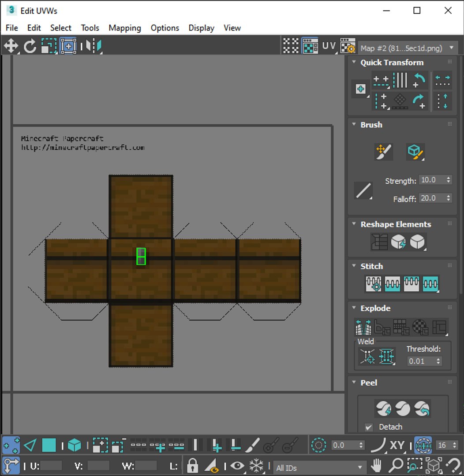Select the Move tool in top toolbar
The width and height of the screenshot is (464, 476).
11,46
